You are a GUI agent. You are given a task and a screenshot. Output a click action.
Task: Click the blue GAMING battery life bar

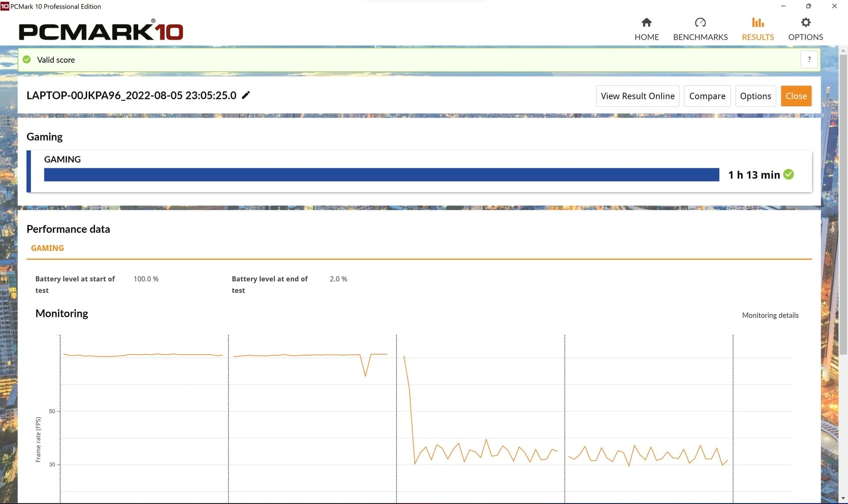tap(382, 174)
